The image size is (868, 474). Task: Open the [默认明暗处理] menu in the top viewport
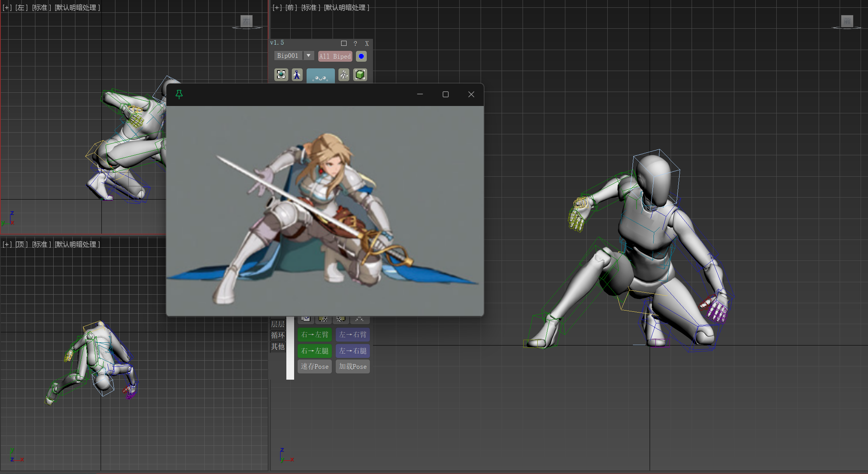coord(77,245)
